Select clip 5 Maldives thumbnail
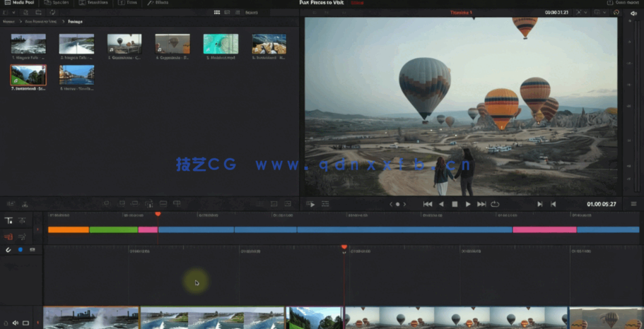 (221, 44)
